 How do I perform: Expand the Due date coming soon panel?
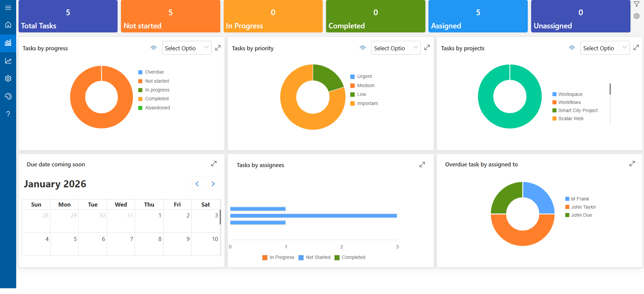pyautogui.click(x=214, y=164)
